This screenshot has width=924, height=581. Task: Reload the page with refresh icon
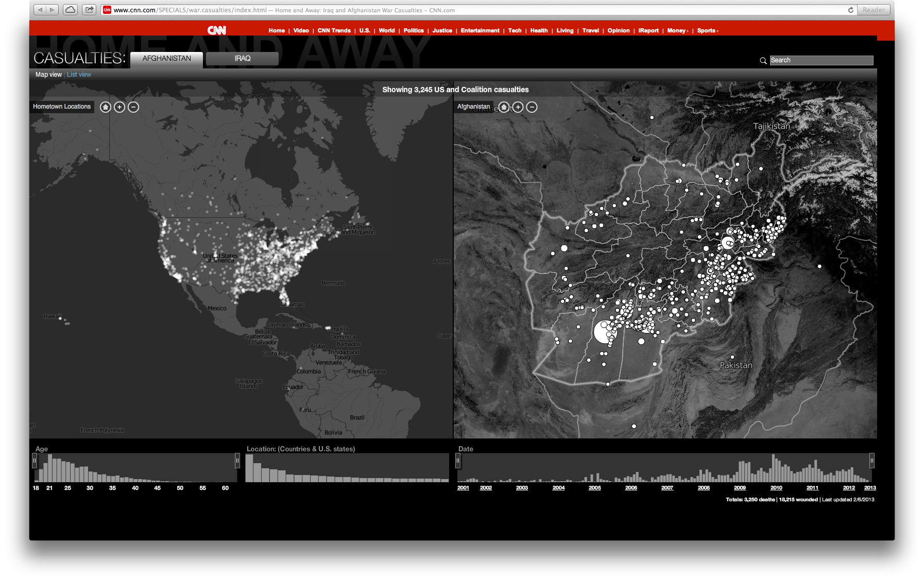(x=850, y=10)
